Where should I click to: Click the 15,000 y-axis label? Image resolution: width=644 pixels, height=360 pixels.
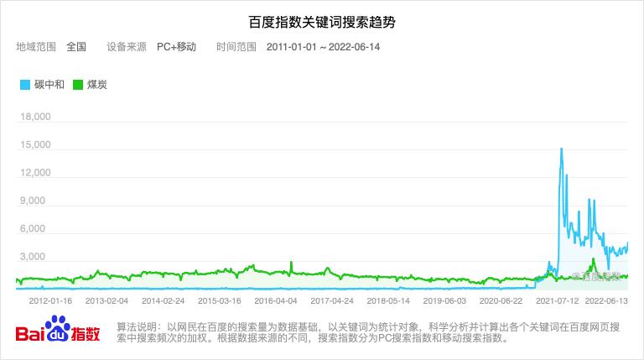click(x=35, y=144)
